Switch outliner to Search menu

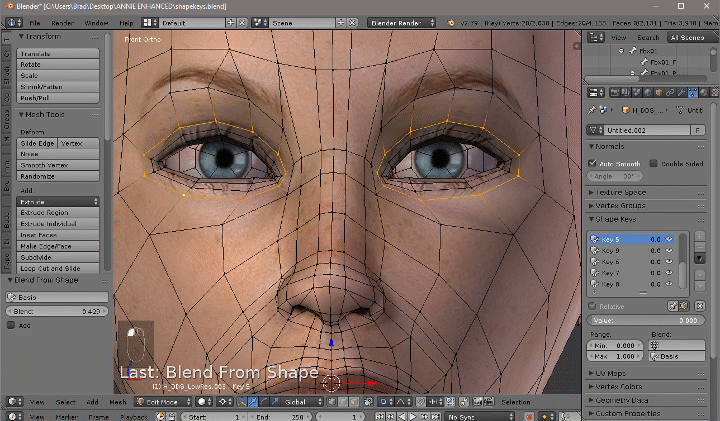point(648,37)
